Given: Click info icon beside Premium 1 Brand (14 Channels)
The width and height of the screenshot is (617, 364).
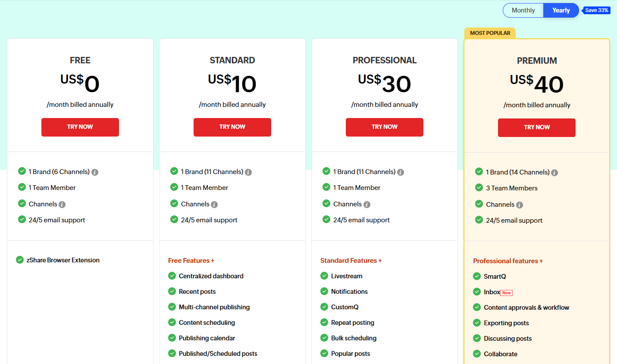Looking at the screenshot, I should click(x=554, y=173).
